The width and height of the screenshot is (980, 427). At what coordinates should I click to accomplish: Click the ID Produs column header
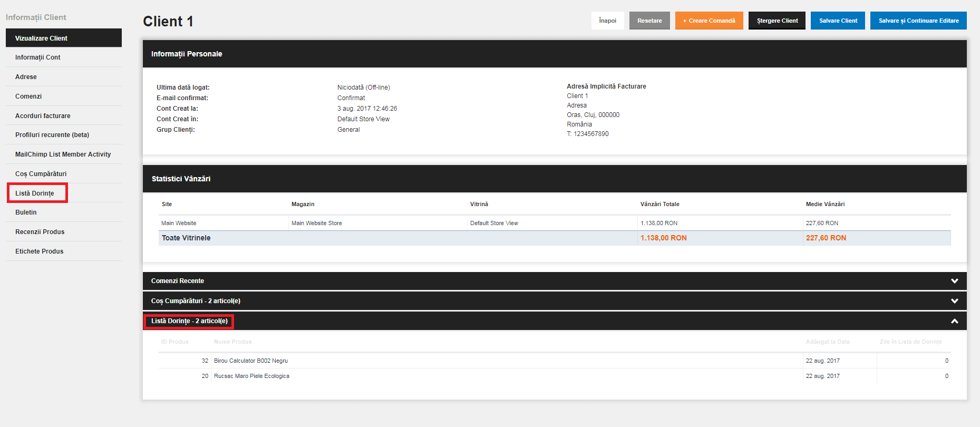pyautogui.click(x=175, y=342)
